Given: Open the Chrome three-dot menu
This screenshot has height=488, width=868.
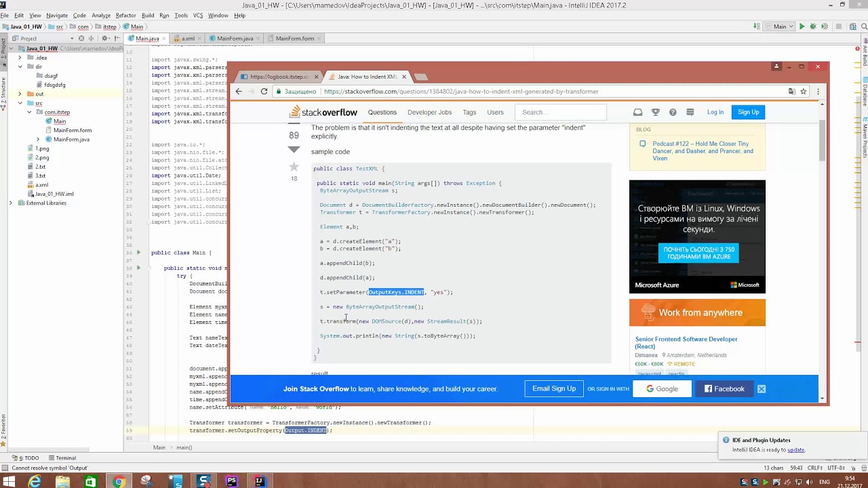Looking at the screenshot, I should [x=818, y=91].
